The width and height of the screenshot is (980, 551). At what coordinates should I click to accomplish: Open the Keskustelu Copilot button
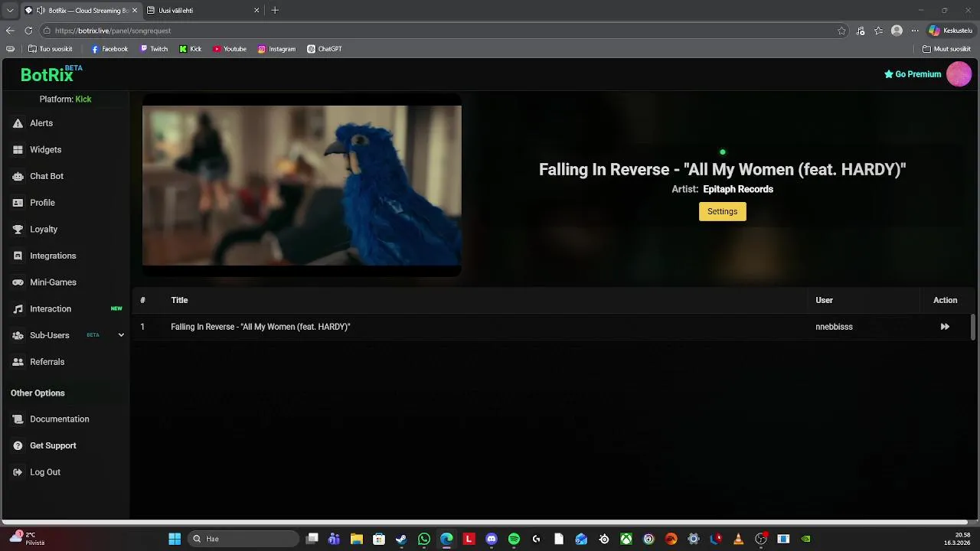(x=950, y=31)
